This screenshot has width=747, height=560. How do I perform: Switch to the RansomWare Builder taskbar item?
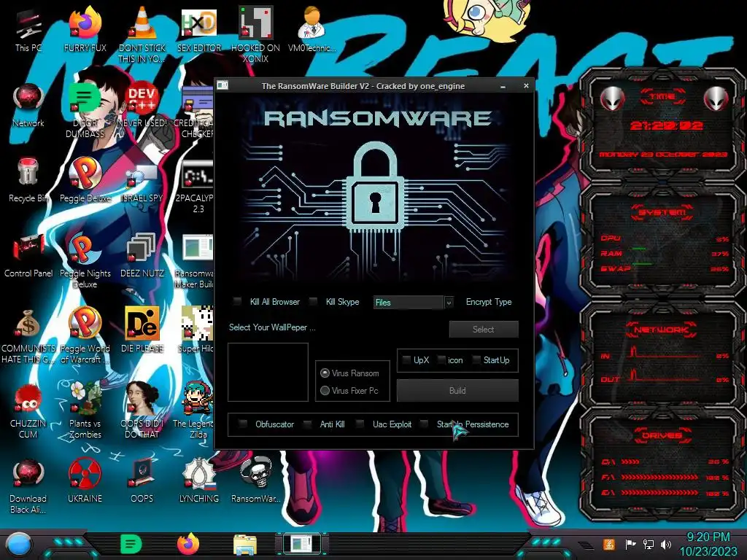[x=302, y=544]
